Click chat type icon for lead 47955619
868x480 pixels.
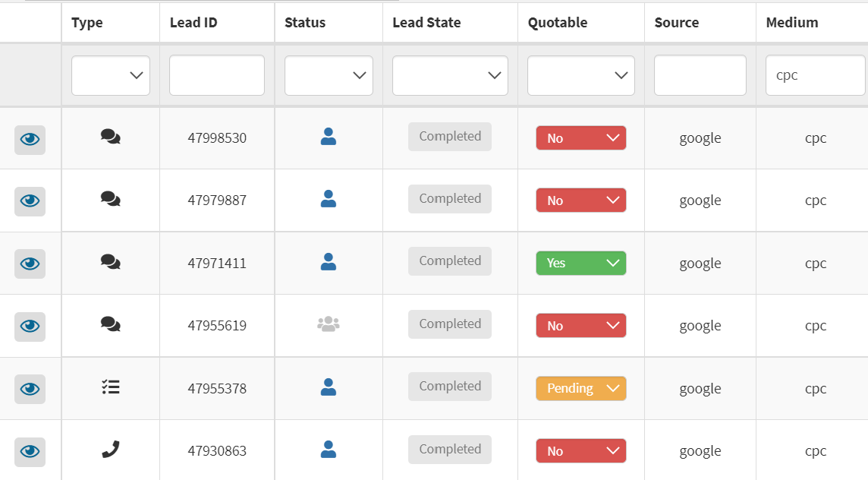(111, 324)
